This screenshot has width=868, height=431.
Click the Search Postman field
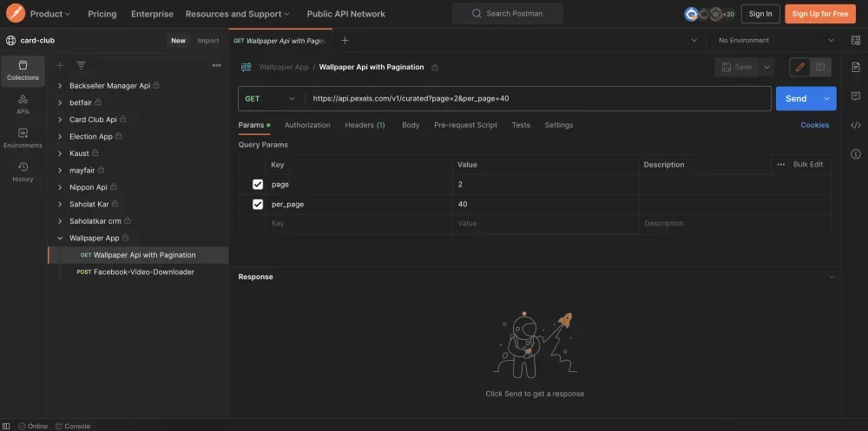pos(507,14)
